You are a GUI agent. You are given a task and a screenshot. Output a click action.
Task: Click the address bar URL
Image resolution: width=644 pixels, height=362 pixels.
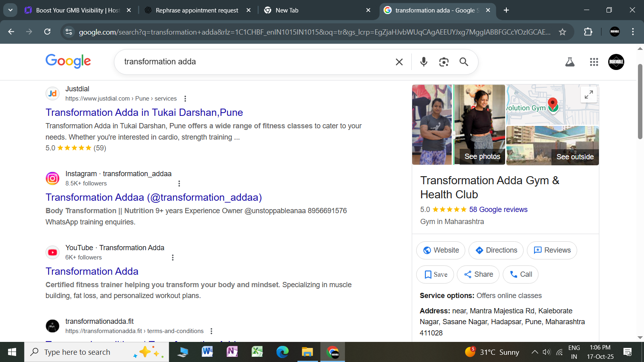315,32
